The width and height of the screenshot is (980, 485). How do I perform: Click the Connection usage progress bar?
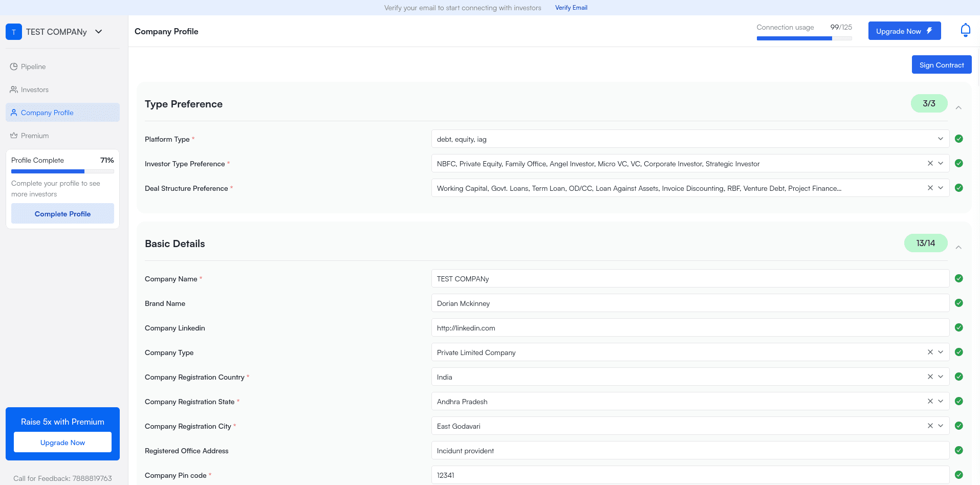804,38
